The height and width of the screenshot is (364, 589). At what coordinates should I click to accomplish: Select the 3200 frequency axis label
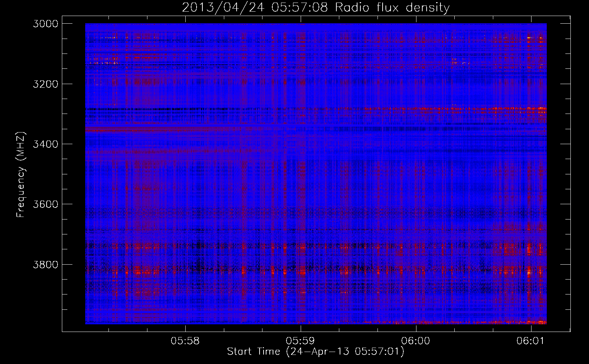pos(46,84)
